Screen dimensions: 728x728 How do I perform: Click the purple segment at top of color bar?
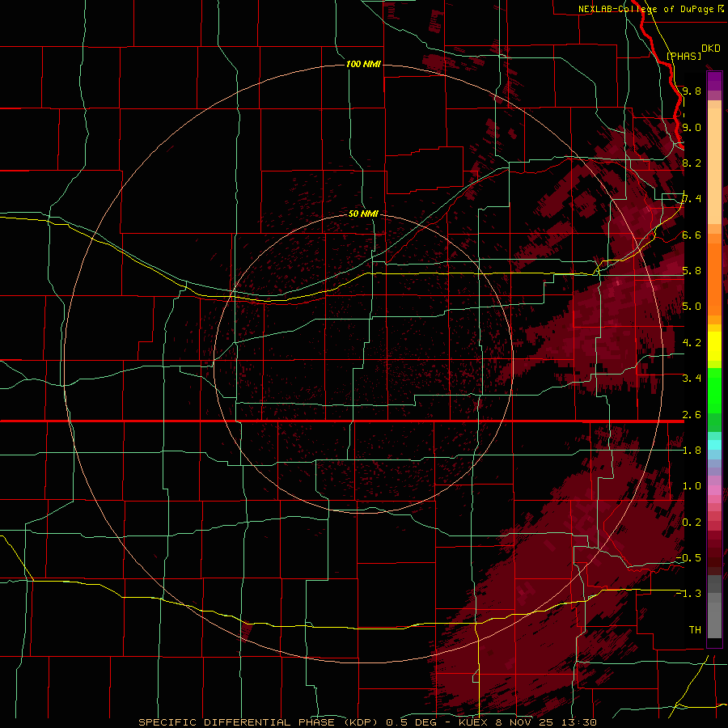point(714,81)
